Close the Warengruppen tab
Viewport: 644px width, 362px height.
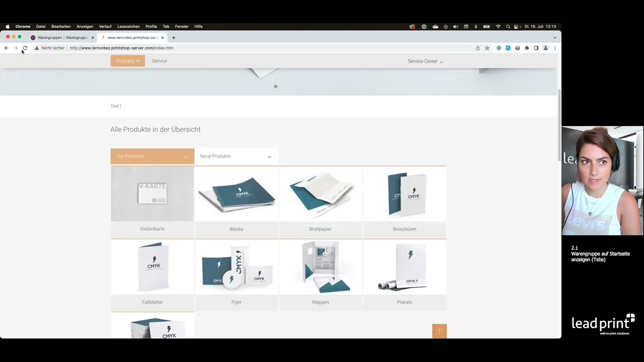93,38
